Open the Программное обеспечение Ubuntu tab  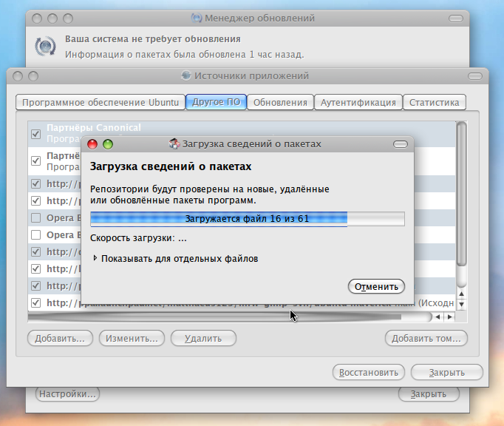(101, 102)
